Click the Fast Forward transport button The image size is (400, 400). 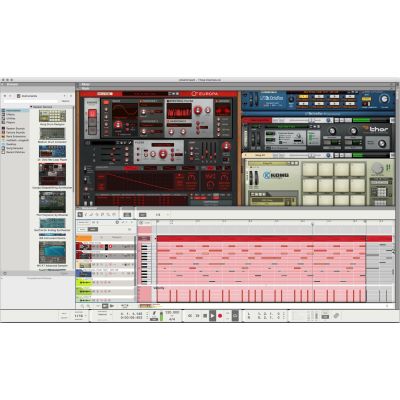point(197,315)
